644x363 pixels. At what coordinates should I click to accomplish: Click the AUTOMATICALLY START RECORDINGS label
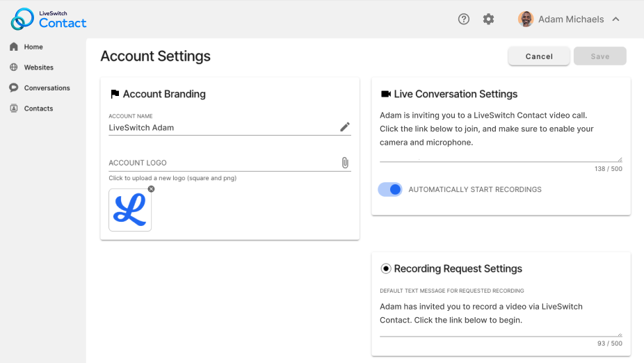coord(475,189)
